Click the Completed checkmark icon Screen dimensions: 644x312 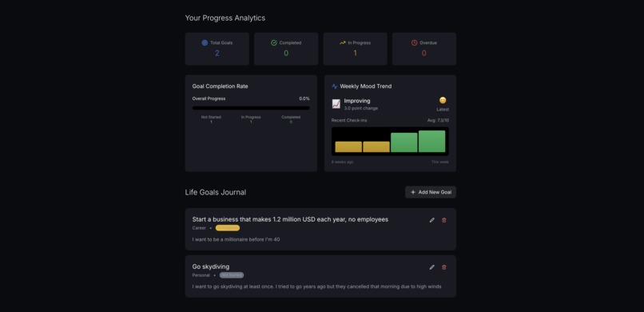(x=273, y=42)
